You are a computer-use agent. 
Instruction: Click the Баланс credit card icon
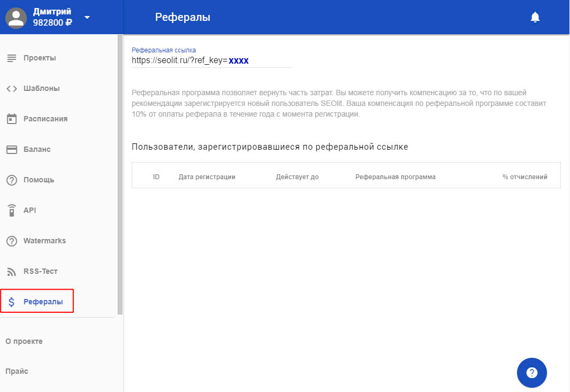tap(12, 149)
